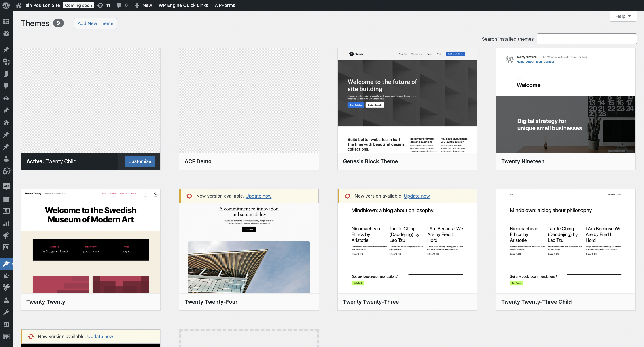Viewport: 644px width, 347px height.
Task: Click the update icon on Twenty Twenty-Three notice
Action: coord(347,196)
